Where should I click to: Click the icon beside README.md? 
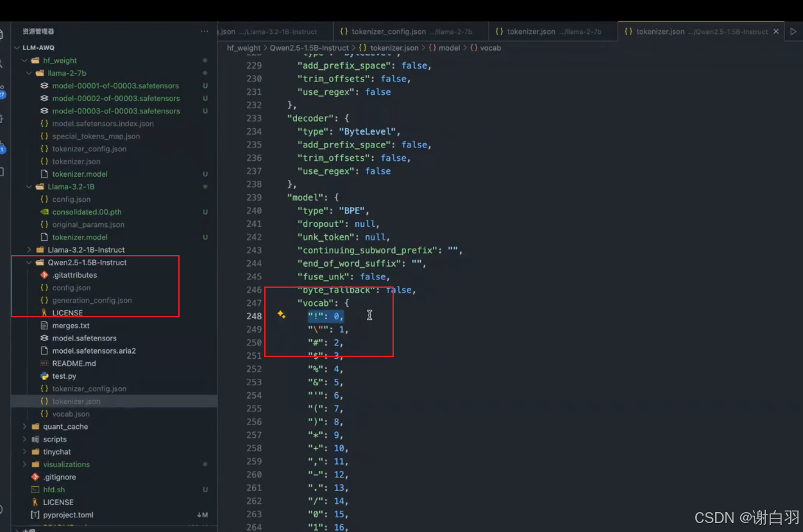[x=44, y=363]
